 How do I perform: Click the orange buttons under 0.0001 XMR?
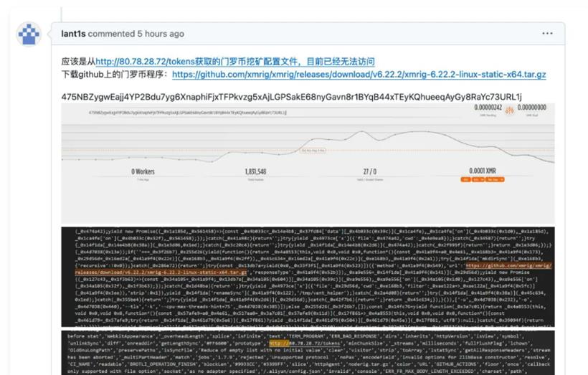pyautogui.click(x=483, y=180)
